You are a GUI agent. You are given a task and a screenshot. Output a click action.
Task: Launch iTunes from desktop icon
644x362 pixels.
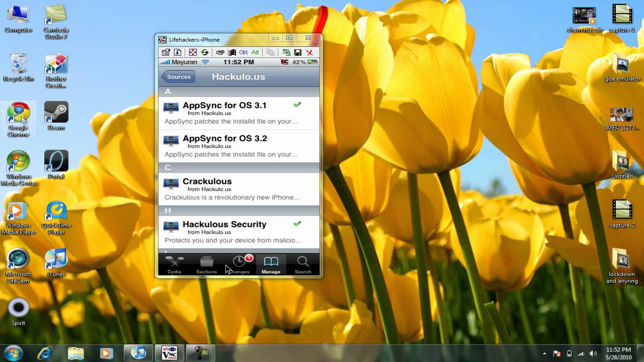56,263
